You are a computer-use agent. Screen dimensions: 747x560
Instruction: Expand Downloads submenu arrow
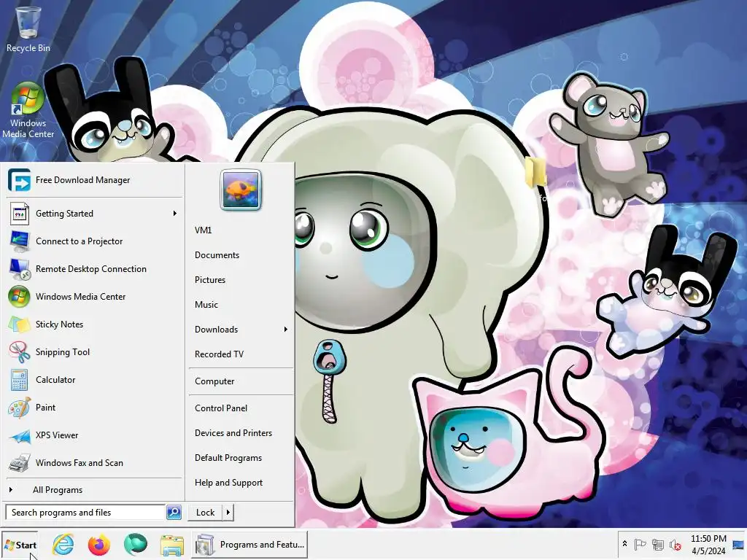pos(285,330)
